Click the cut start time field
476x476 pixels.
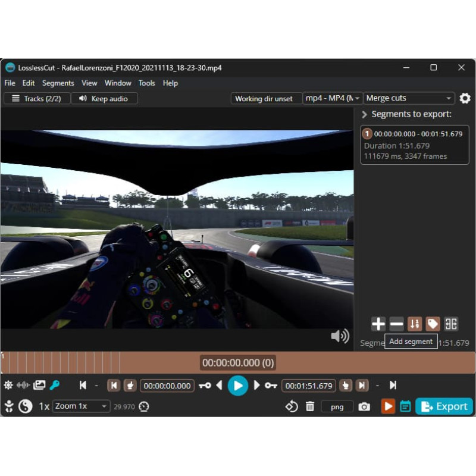pos(167,386)
